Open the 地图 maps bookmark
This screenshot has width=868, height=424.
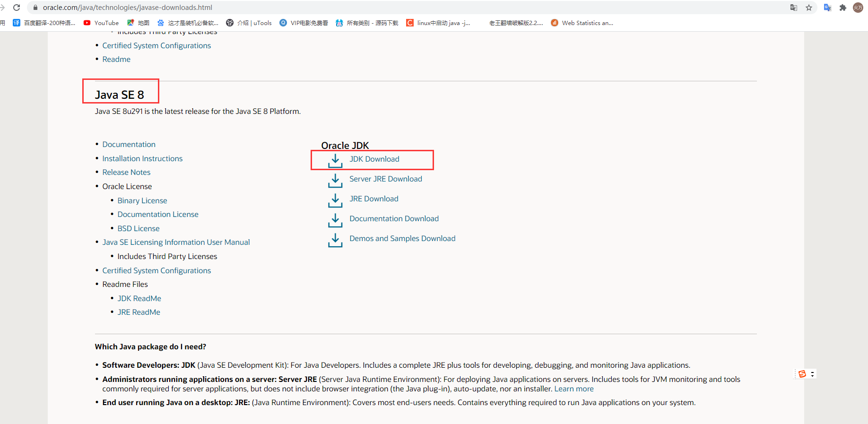(x=138, y=23)
